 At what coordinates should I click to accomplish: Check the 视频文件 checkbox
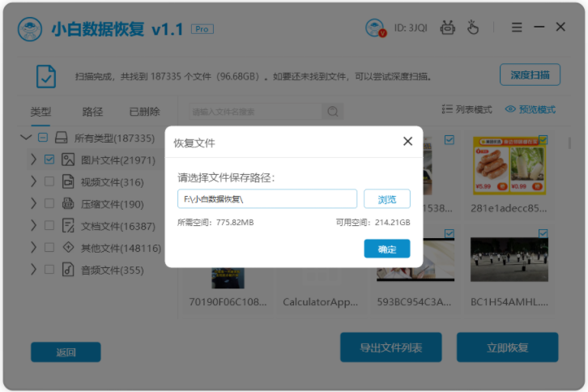(x=49, y=181)
